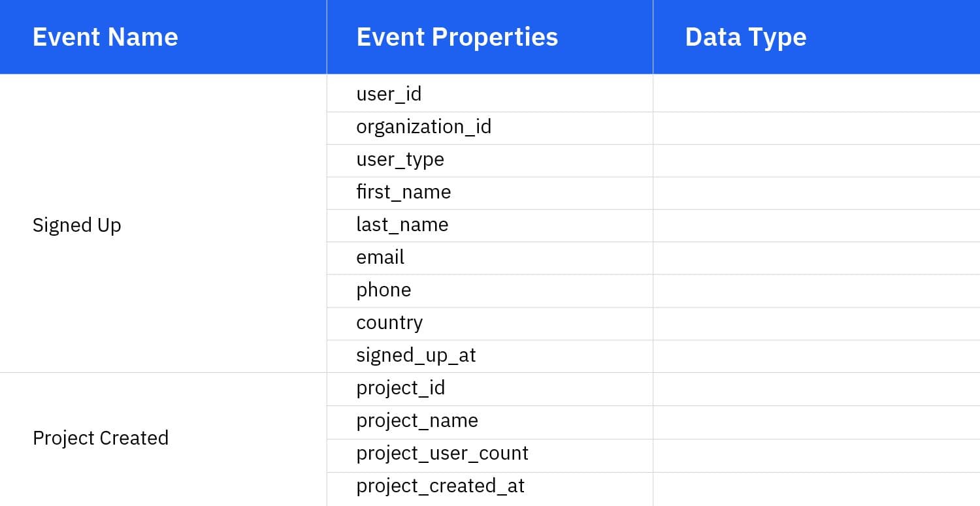
Task: Select the email property row
Action: pyautogui.click(x=380, y=257)
